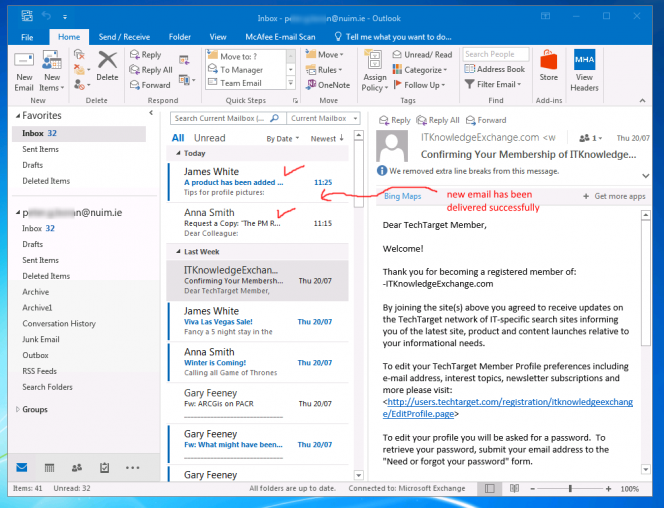The image size is (664, 508).
Task: Click the zoom out minus button
Action: (x=532, y=489)
